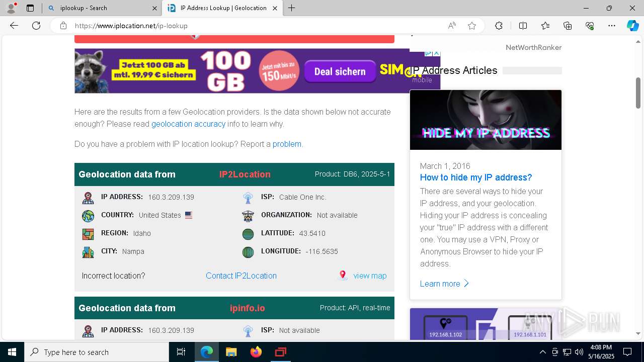
Task: Open Microsoft Edge on taskbar
Action: 206,352
